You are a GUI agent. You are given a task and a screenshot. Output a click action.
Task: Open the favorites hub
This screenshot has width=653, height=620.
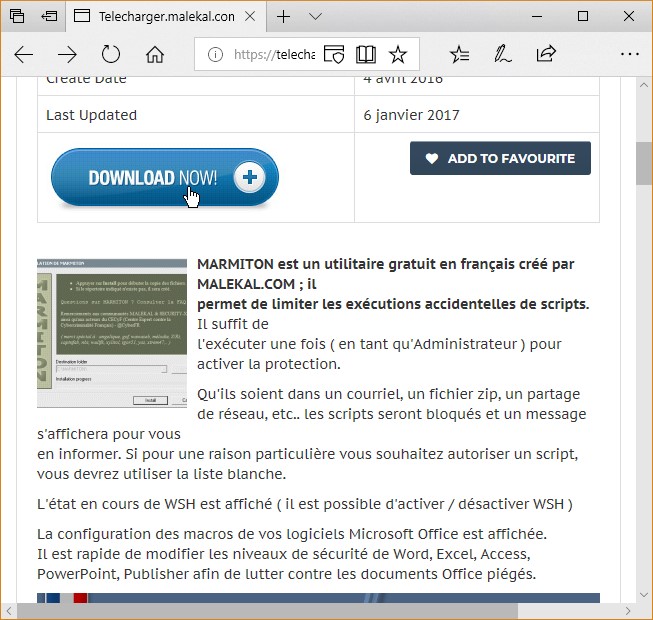coord(459,54)
